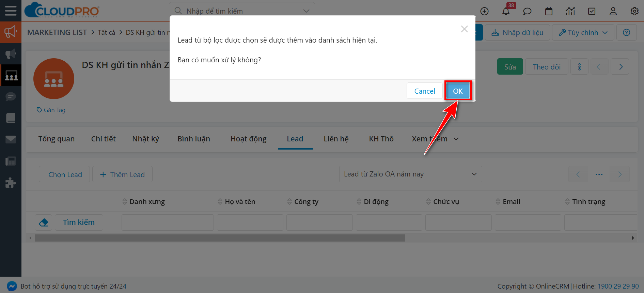Click the Nhập dữ liệu import button
The height and width of the screenshot is (293, 644).
coord(517,32)
